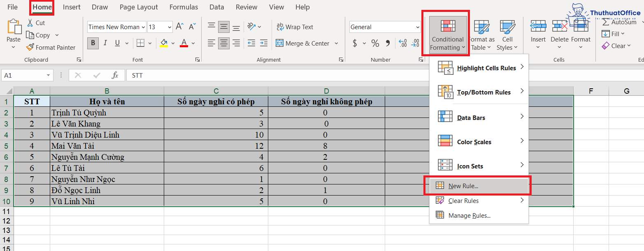Click Cell Styles button
644x251 pixels.
[x=507, y=35]
